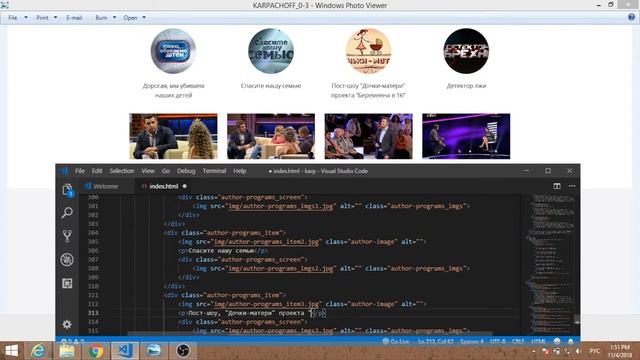
Task: Change the UTF-8 encoding in status bar
Action: point(498,341)
